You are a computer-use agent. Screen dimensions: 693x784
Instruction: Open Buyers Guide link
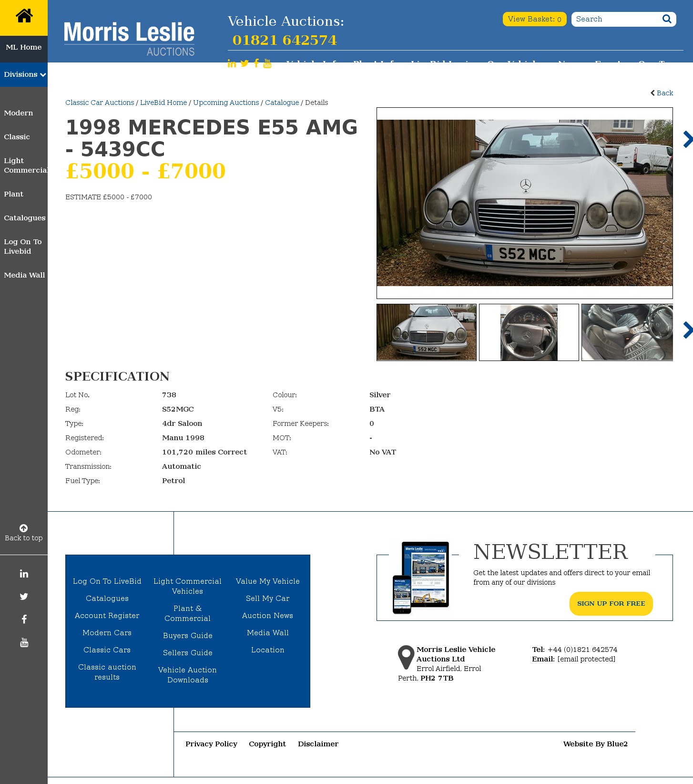[x=188, y=636]
